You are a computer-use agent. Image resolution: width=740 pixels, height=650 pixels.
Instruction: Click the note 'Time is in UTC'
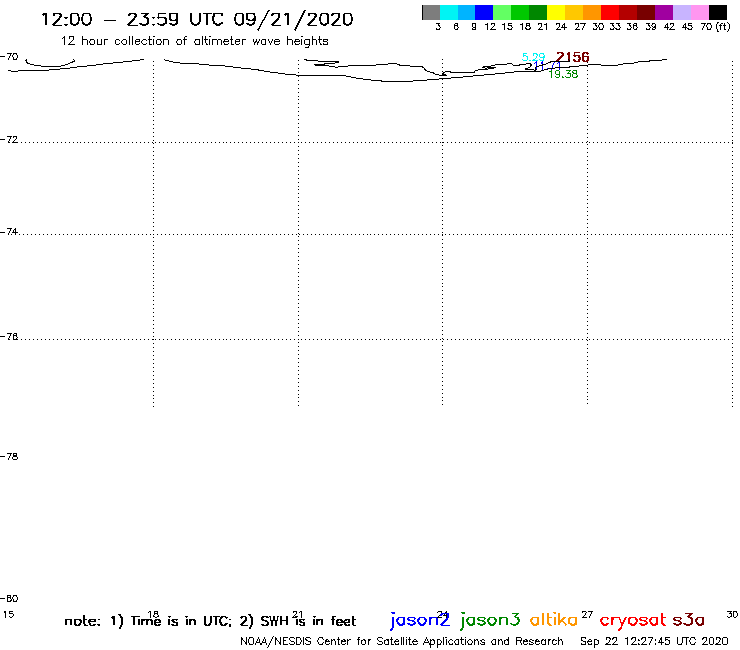coord(181,621)
